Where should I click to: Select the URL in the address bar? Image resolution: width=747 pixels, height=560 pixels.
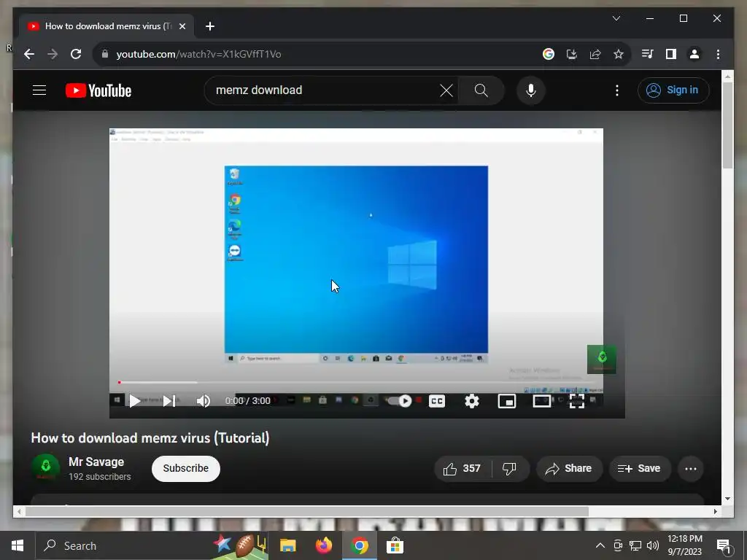pyautogui.click(x=198, y=54)
